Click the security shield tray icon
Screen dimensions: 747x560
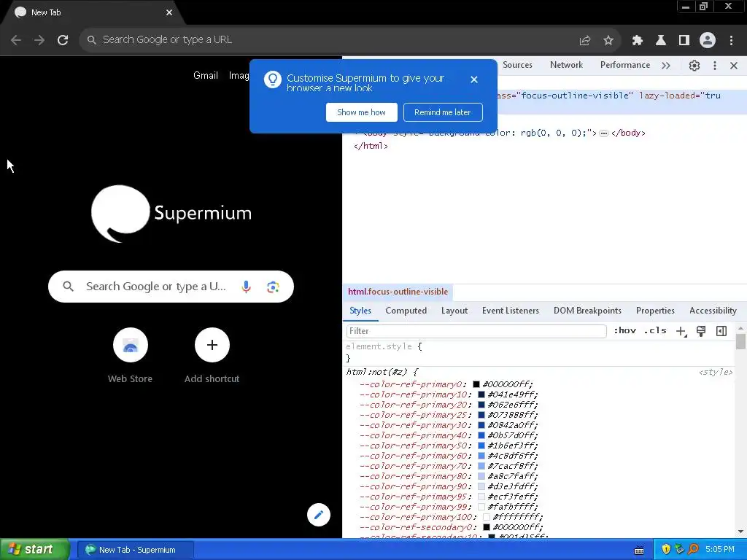pos(666,550)
